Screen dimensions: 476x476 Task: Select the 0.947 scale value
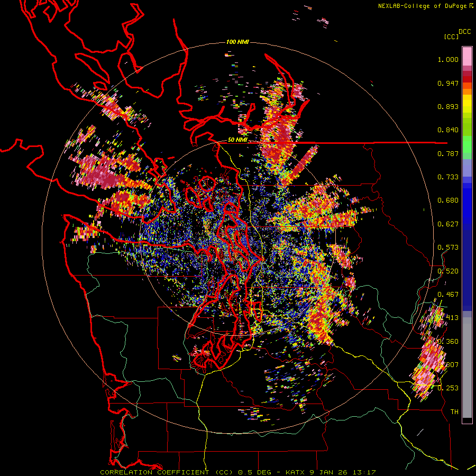[448, 83]
